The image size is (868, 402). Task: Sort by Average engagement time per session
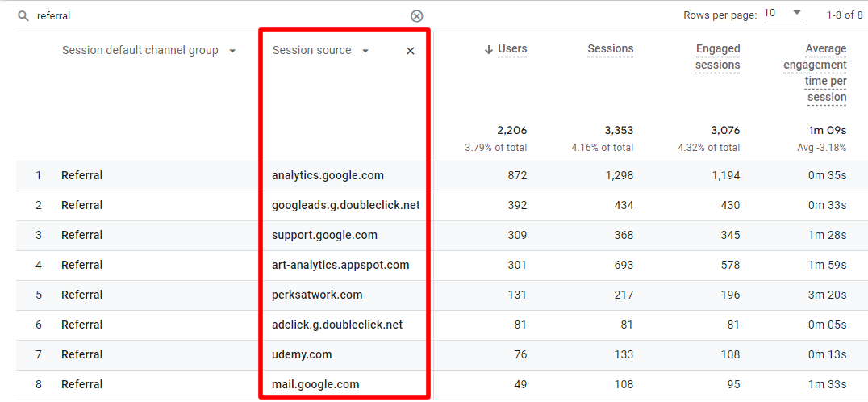[x=815, y=73]
